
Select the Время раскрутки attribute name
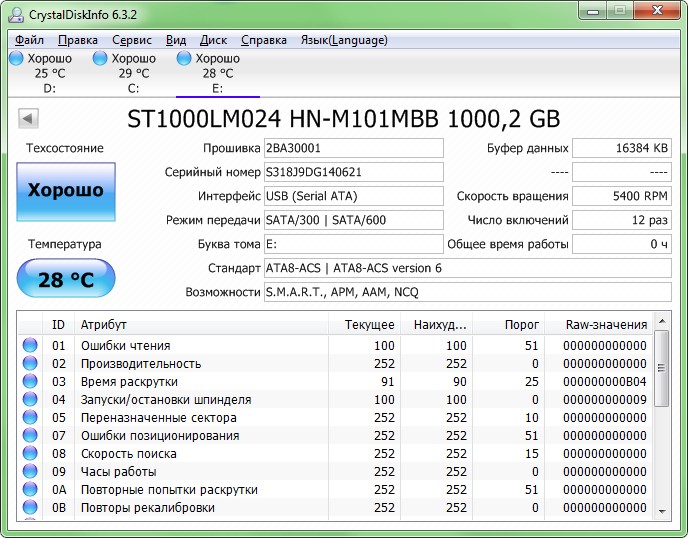pos(129,382)
